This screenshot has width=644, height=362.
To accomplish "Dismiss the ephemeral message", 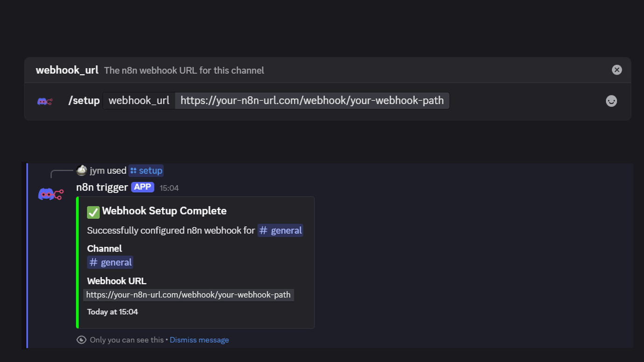I will pos(199,340).
